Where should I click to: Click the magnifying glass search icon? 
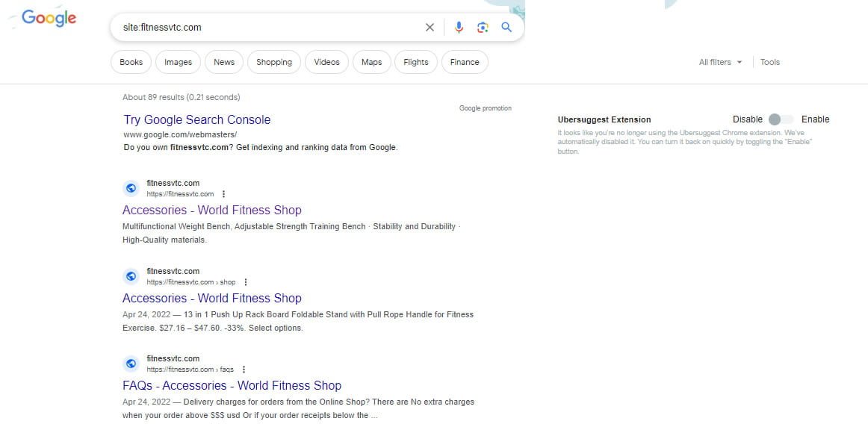[x=506, y=27]
